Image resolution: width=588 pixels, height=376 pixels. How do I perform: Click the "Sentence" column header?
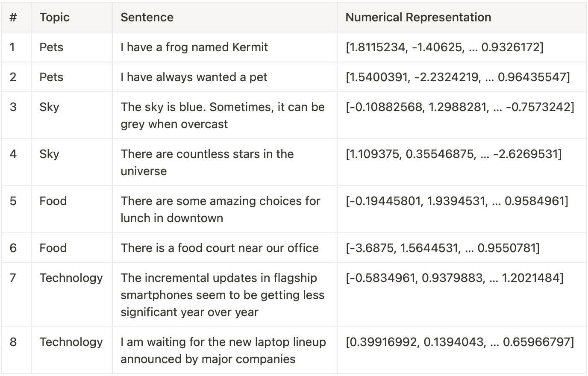tap(147, 18)
